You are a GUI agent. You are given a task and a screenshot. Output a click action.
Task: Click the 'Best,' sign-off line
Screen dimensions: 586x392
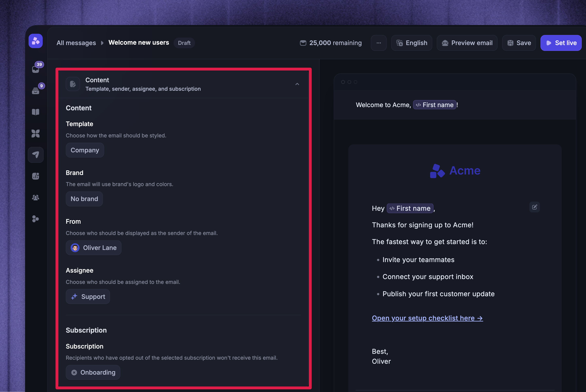point(380,352)
